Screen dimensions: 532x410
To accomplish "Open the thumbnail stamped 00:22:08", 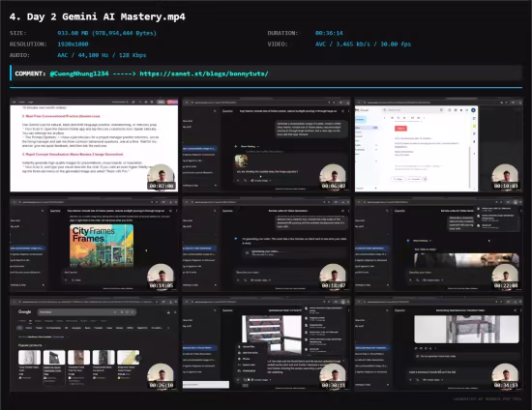I will 439,245.
